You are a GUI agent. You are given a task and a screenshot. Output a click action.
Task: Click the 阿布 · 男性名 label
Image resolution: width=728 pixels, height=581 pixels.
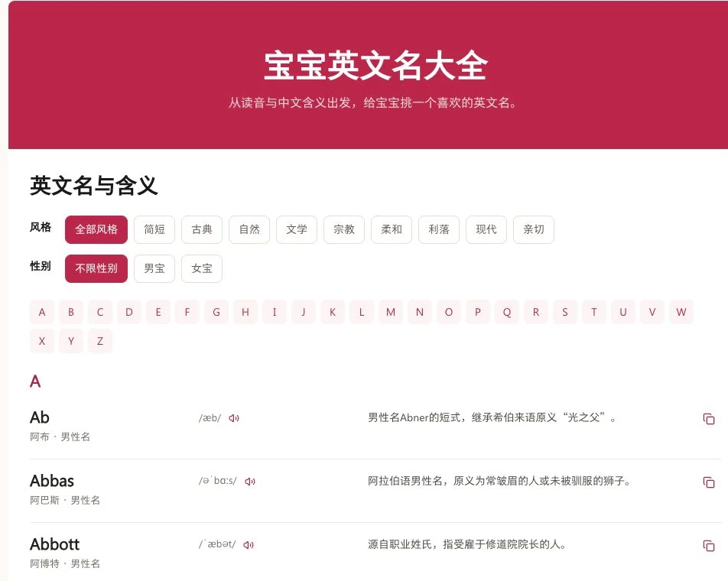(60, 437)
